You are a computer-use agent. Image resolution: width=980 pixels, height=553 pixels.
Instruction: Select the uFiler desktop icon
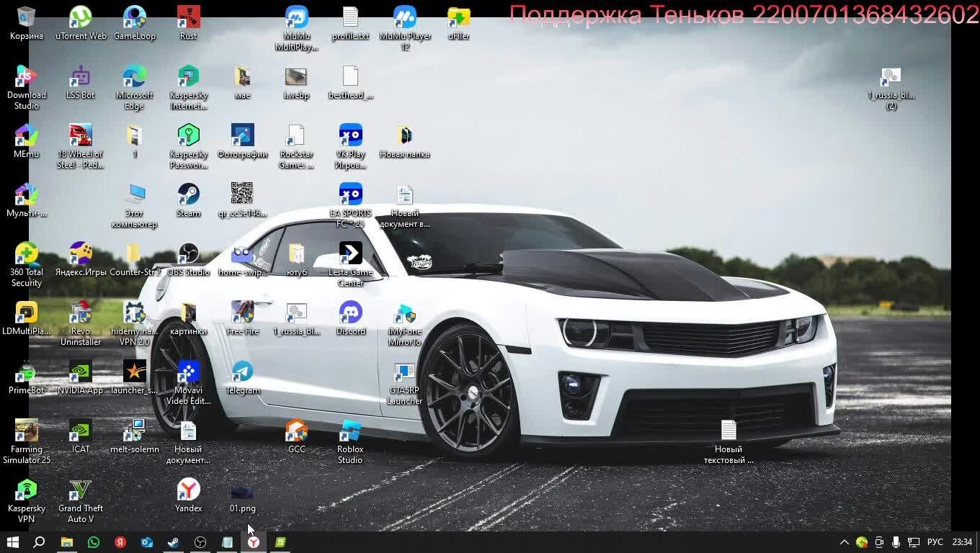tap(458, 23)
